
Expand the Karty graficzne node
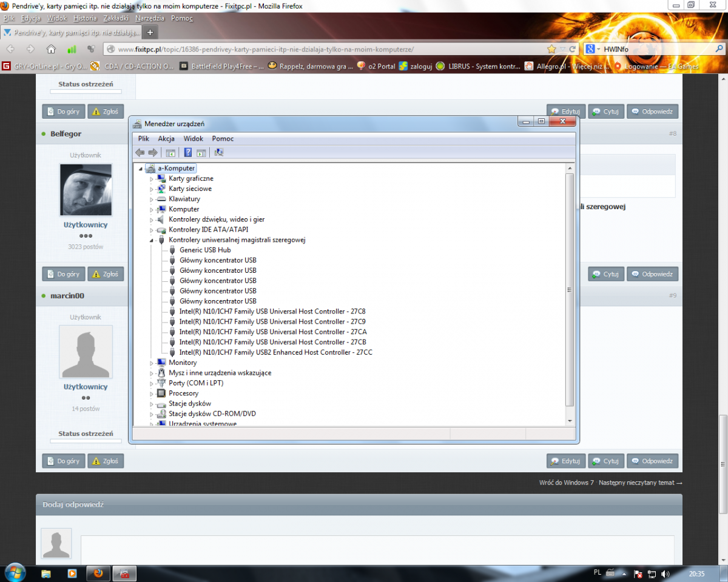pyautogui.click(x=152, y=179)
